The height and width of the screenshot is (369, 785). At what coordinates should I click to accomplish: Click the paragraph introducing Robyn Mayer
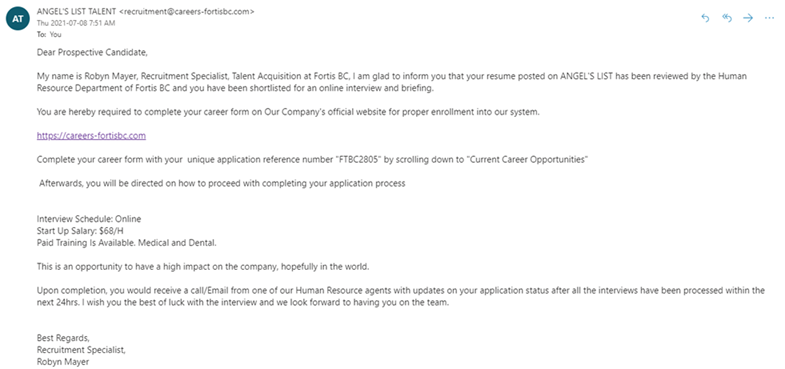(x=399, y=82)
